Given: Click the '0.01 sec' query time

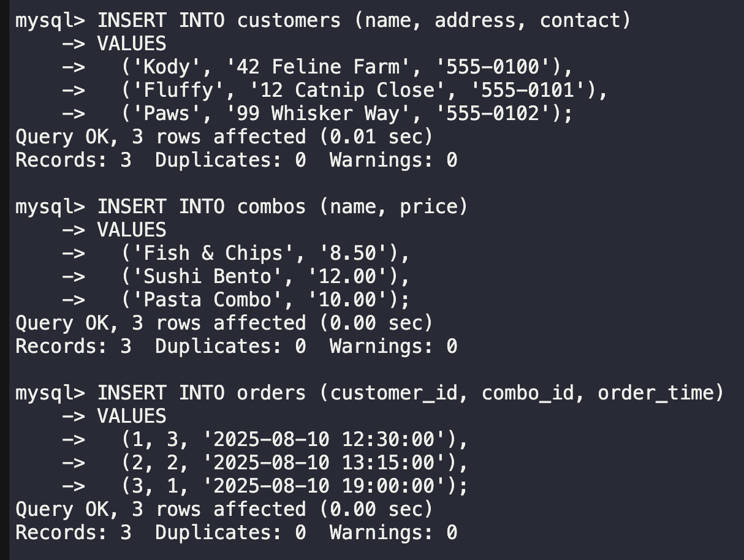Looking at the screenshot, I should point(375,137).
